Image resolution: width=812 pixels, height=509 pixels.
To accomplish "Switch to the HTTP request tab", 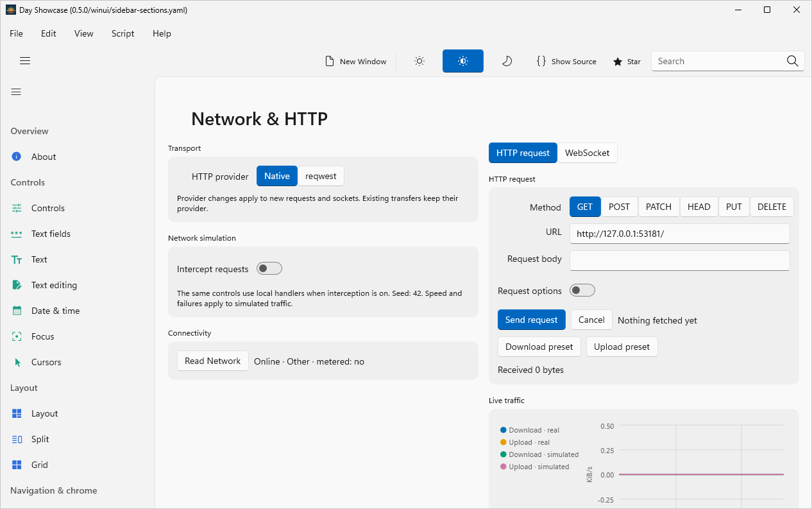I will tap(523, 153).
